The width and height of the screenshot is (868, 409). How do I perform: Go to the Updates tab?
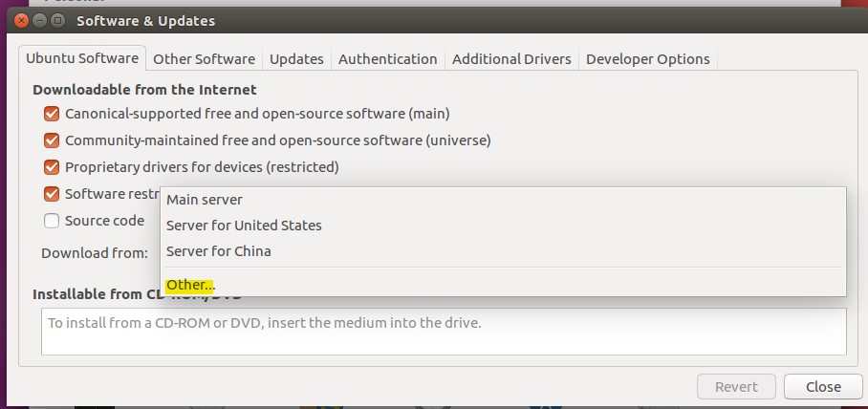296,59
